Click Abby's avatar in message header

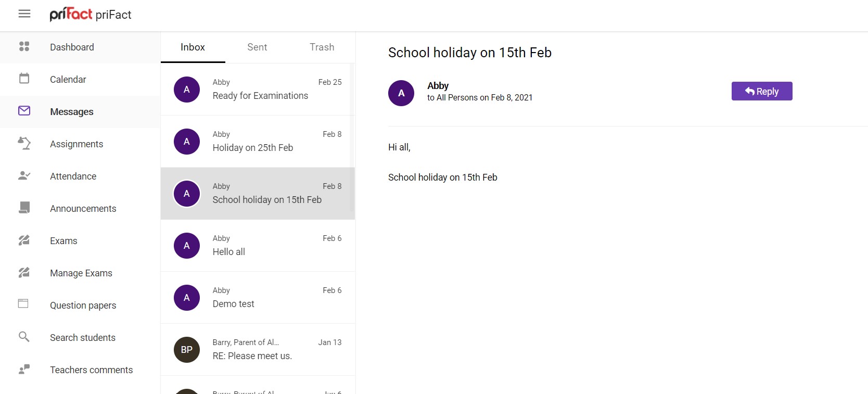click(x=401, y=93)
